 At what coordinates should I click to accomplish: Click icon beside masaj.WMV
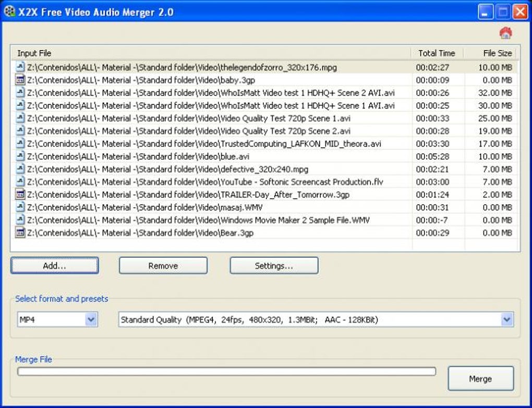coord(20,207)
